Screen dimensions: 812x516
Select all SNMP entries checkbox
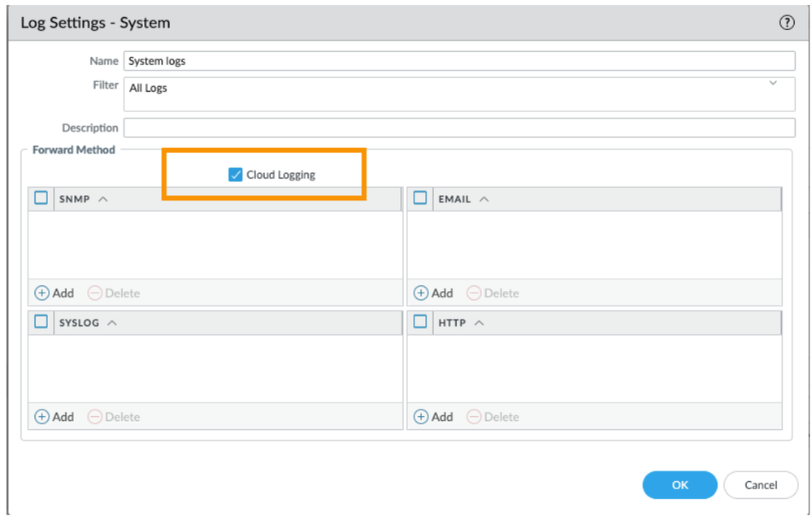tap(41, 197)
